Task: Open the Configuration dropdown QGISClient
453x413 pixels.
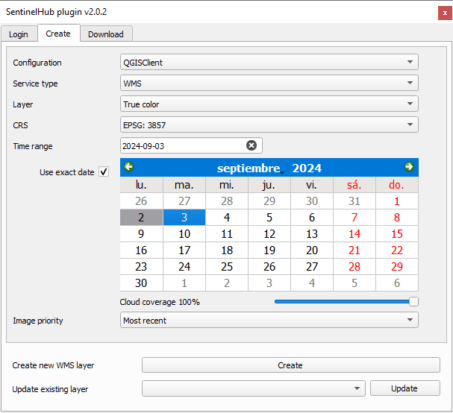Action: (x=269, y=62)
